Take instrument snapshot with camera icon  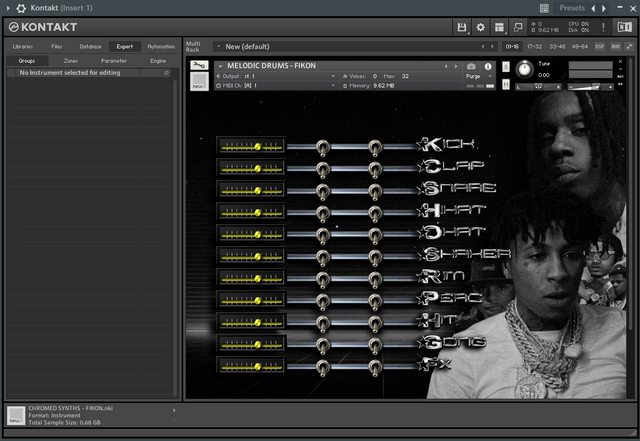[x=472, y=66]
